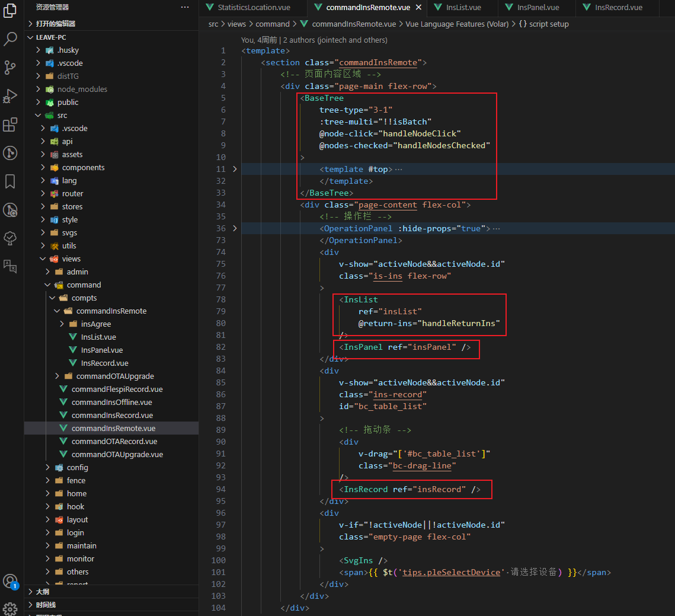The image size is (675, 616).
Task: Open the Search view icon
Action: 10,39
